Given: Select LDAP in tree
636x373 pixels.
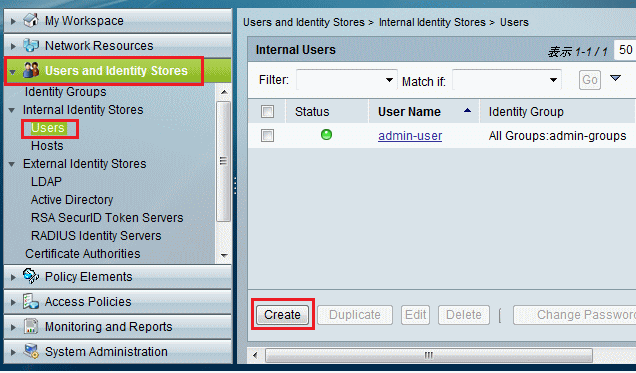Looking at the screenshot, I should click(46, 182).
